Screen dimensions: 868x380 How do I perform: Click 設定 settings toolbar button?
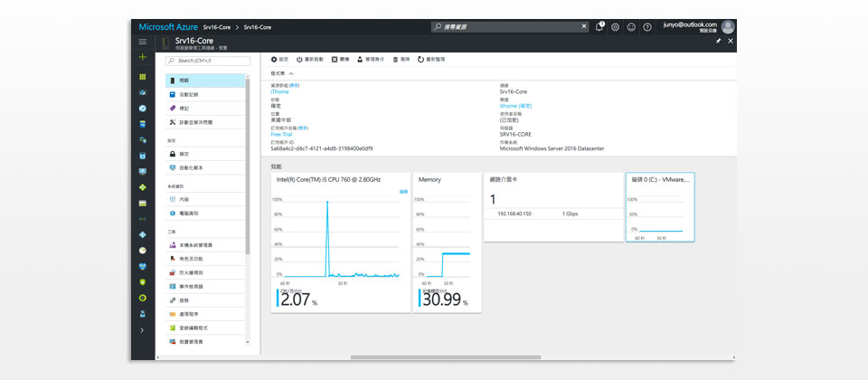[x=279, y=60]
